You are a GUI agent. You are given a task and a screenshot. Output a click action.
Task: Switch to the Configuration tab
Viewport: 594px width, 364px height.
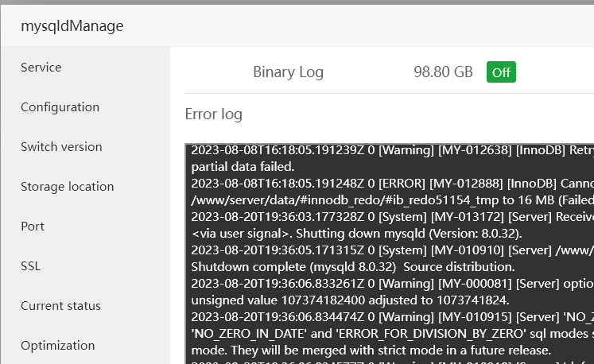[x=60, y=107]
